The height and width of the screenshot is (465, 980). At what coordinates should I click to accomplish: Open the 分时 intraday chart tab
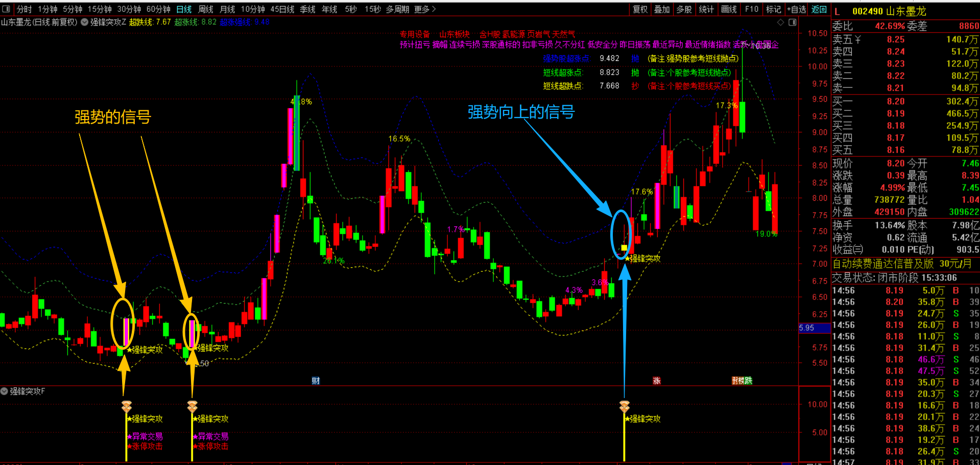[x=24, y=9]
